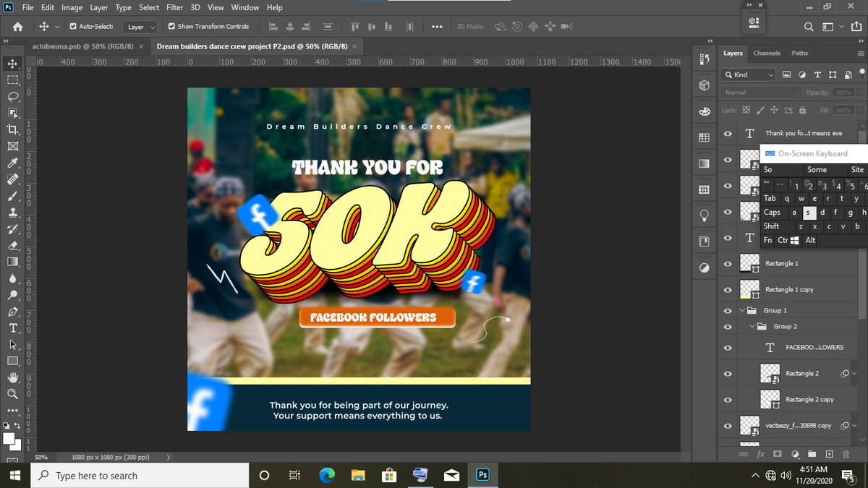The height and width of the screenshot is (488, 868).
Task: Open the 3D panel cube icon
Action: pos(704,86)
